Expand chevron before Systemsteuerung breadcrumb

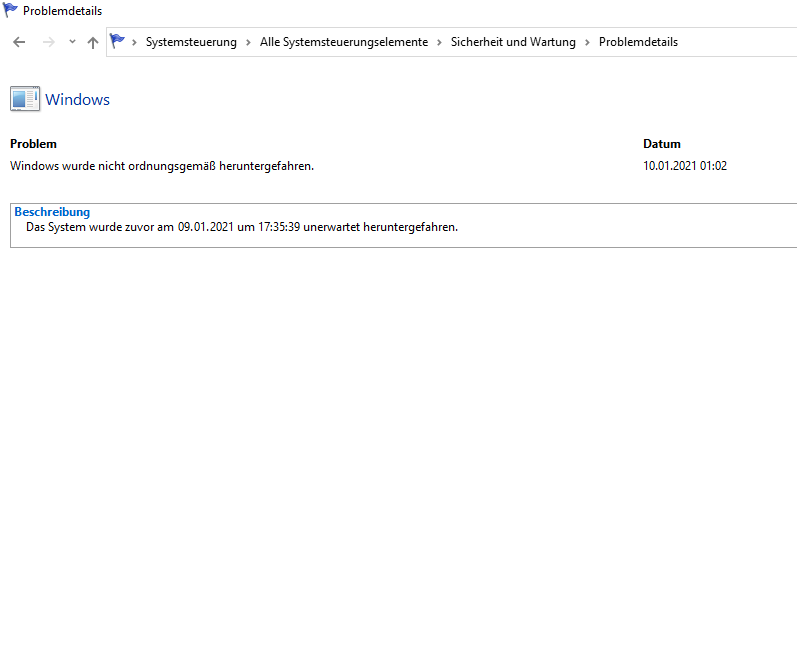134,42
